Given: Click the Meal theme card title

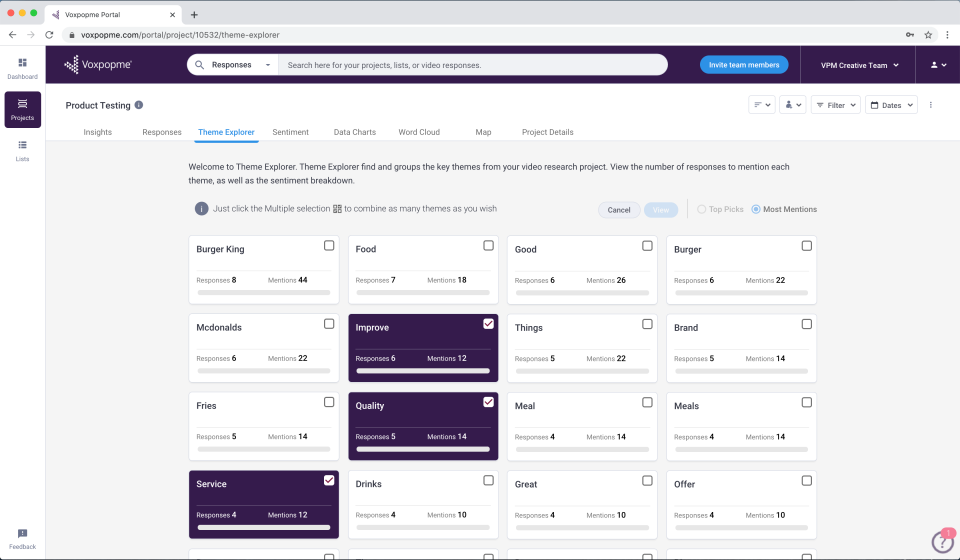Looking at the screenshot, I should tap(525, 406).
